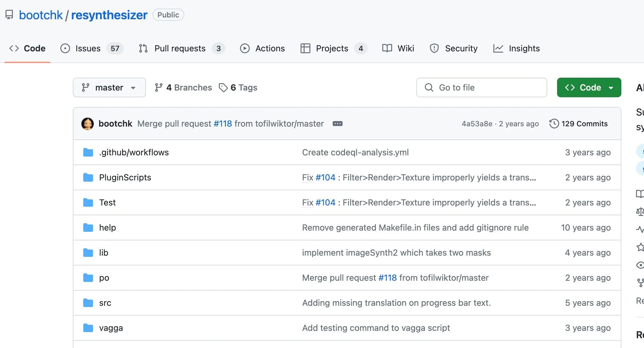Click the tag icon beside 6 Tags
This screenshot has height=348, width=644.
(223, 87)
